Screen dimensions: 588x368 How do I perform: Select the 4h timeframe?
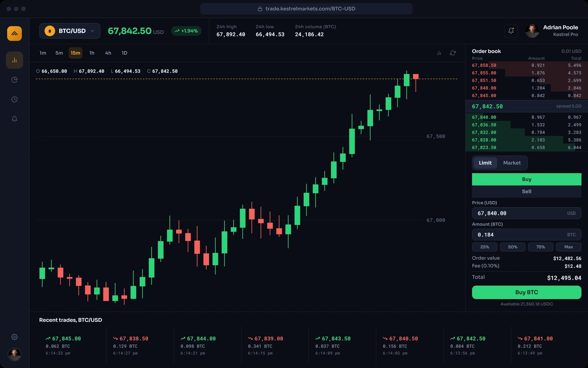click(x=108, y=53)
